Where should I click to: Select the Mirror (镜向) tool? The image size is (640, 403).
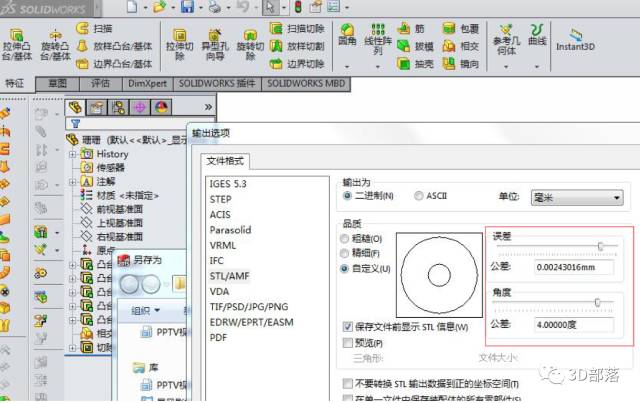click(461, 64)
